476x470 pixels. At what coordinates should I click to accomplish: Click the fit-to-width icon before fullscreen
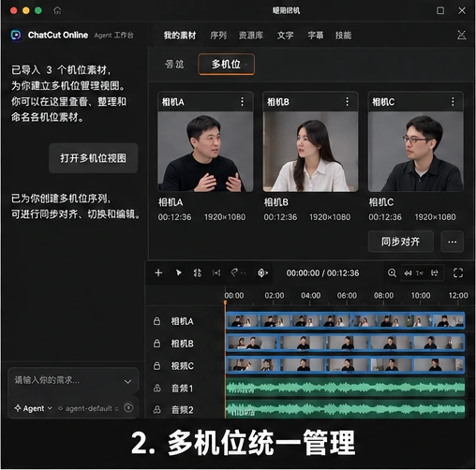[x=435, y=273]
